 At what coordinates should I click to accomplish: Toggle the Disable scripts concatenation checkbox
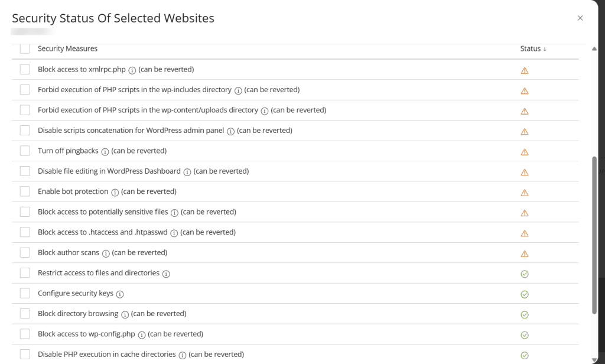point(24,130)
